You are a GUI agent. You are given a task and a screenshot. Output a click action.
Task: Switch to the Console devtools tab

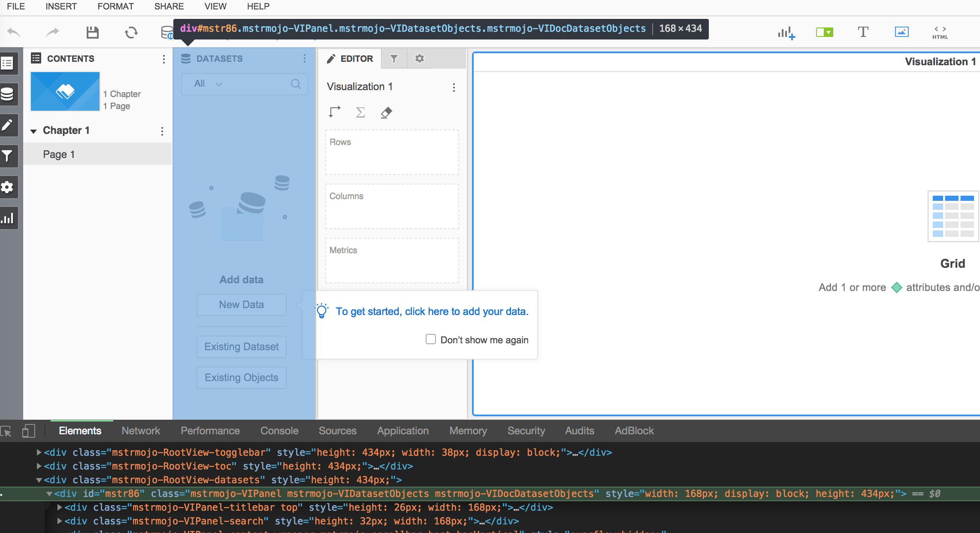pos(279,430)
